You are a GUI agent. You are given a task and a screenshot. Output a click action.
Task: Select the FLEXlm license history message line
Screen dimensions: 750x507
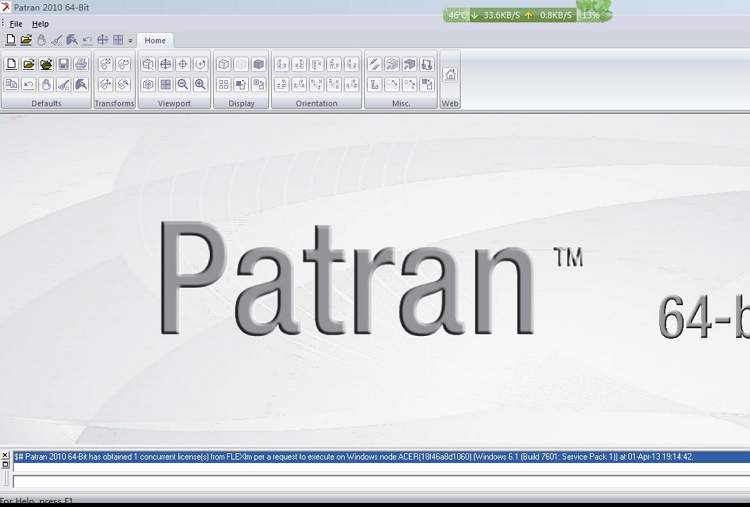tap(381, 457)
